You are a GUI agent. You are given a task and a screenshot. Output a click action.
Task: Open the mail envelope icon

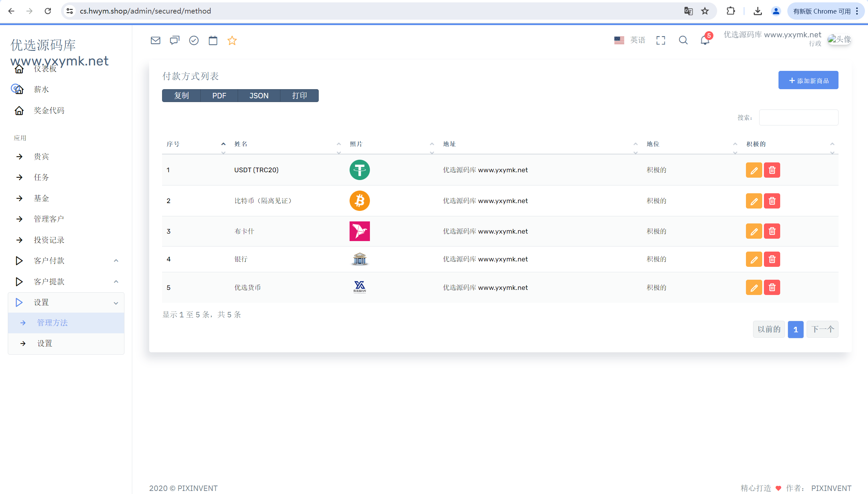(x=155, y=40)
